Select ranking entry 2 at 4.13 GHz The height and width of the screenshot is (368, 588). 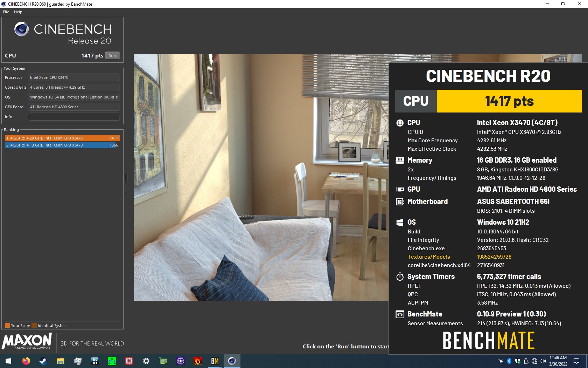[x=62, y=145]
